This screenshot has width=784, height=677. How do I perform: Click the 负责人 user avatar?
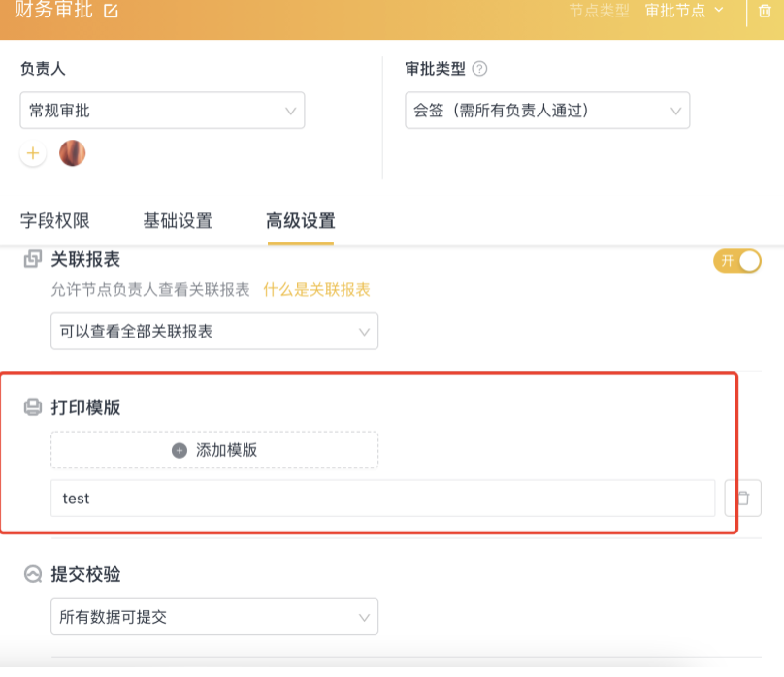pos(73,153)
